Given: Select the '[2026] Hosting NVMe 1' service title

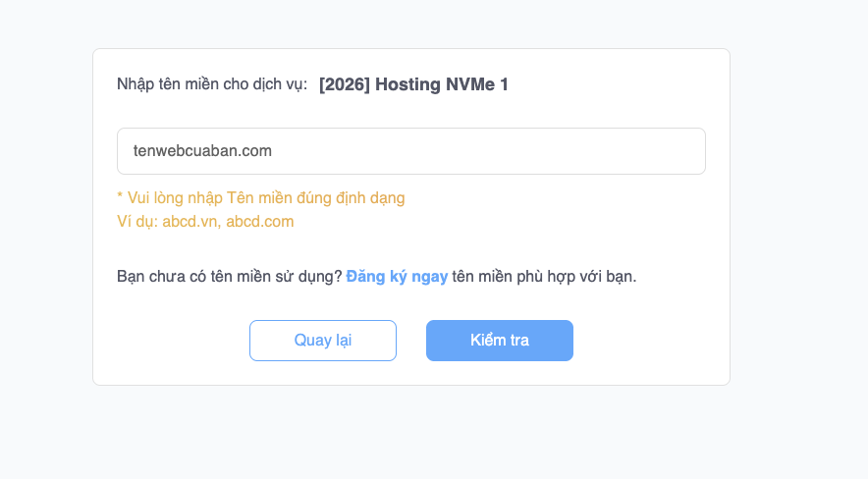Looking at the screenshot, I should (x=413, y=84).
